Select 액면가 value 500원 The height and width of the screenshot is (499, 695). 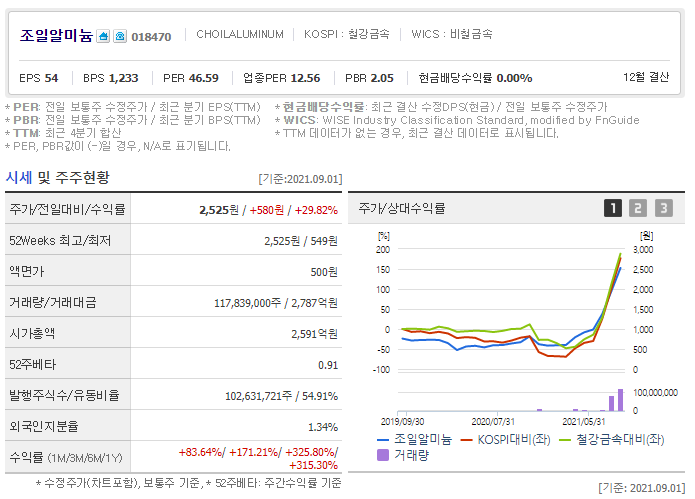click(x=324, y=272)
